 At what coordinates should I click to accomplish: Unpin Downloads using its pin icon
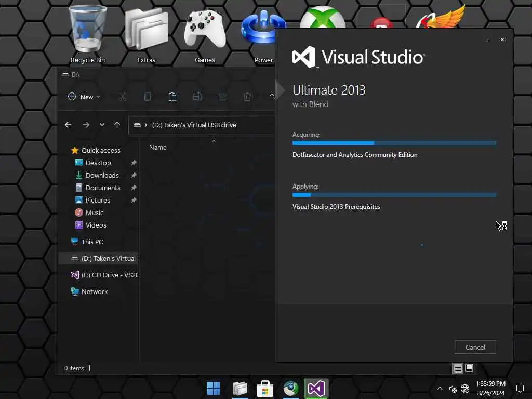(x=134, y=176)
